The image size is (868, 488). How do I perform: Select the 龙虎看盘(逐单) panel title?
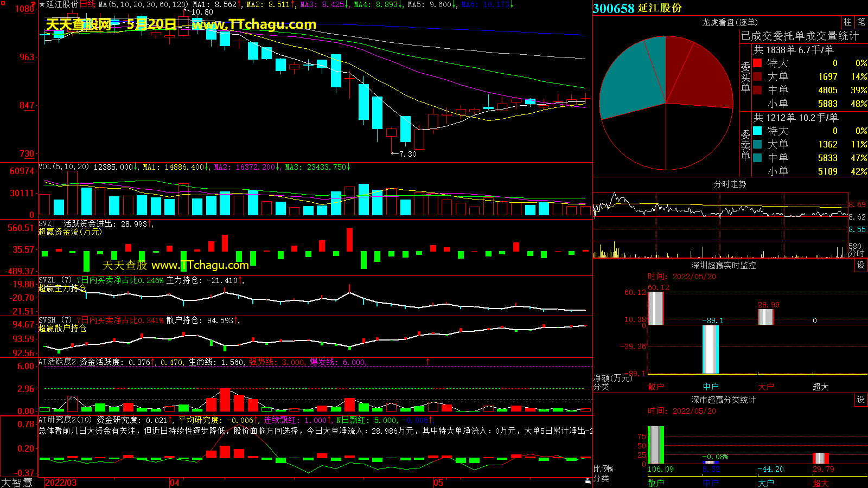tap(730, 22)
